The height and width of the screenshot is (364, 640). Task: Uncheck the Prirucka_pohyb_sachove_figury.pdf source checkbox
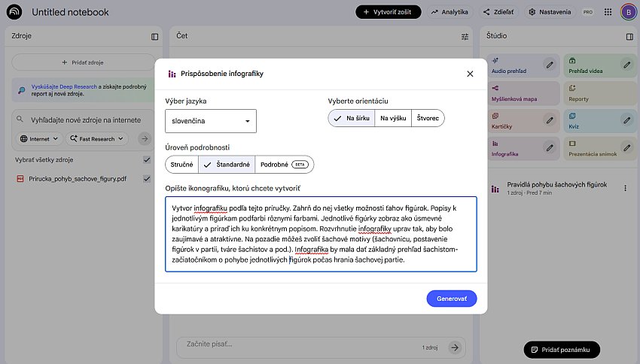[147, 179]
